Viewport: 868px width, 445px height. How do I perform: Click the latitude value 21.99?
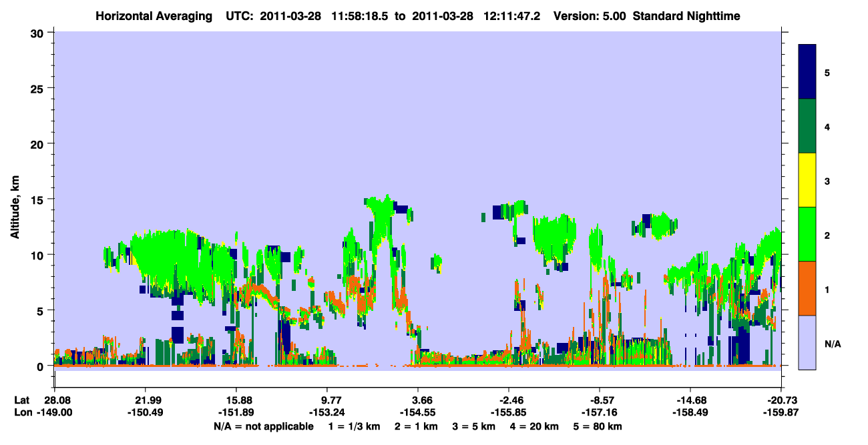[145, 400]
